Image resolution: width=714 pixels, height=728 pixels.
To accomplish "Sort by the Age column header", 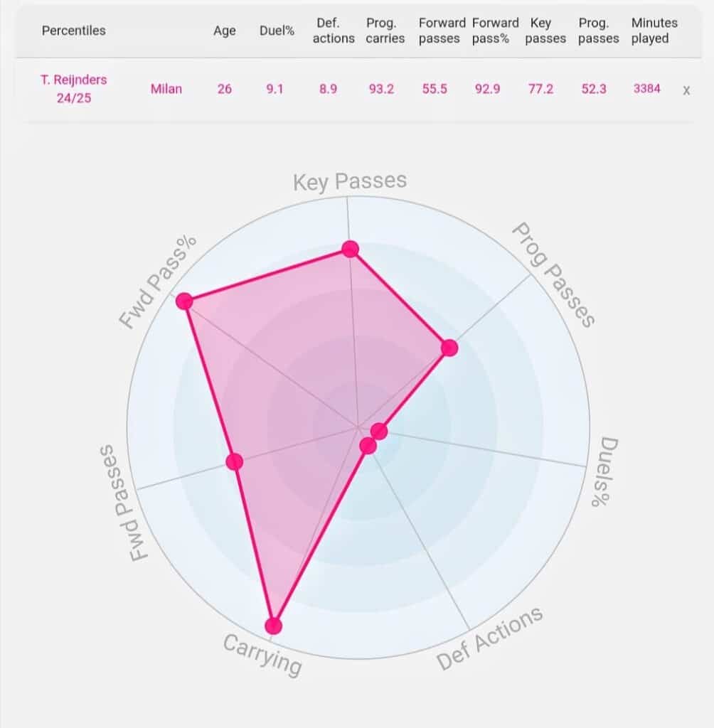I will tap(225, 31).
